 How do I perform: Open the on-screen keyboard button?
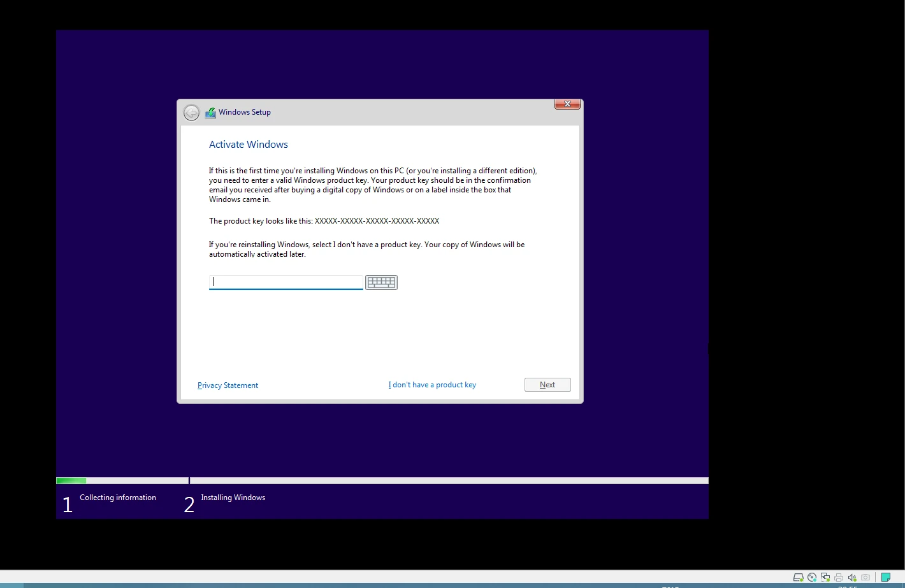click(x=381, y=282)
